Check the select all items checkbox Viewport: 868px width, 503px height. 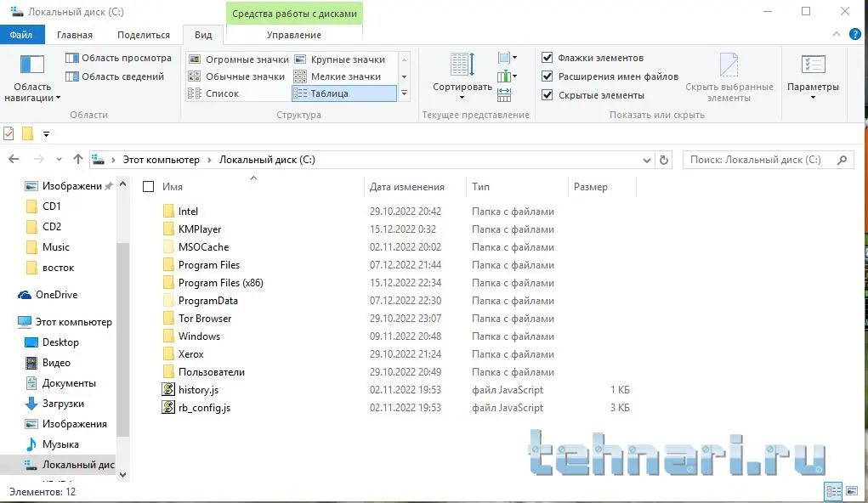pyautogui.click(x=149, y=186)
